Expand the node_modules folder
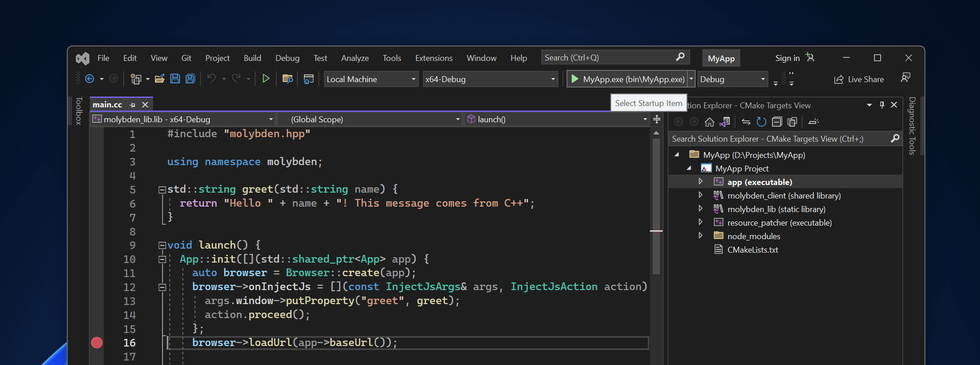980x365 pixels. click(701, 236)
